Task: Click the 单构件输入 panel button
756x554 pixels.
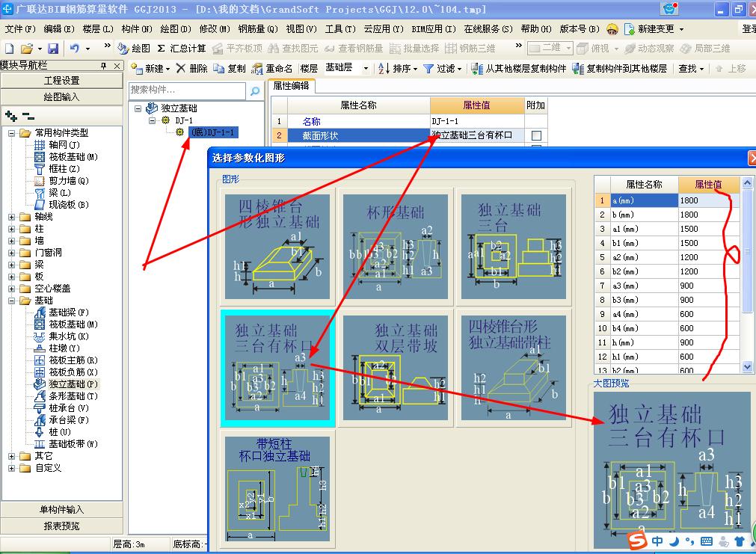Action: 62,510
